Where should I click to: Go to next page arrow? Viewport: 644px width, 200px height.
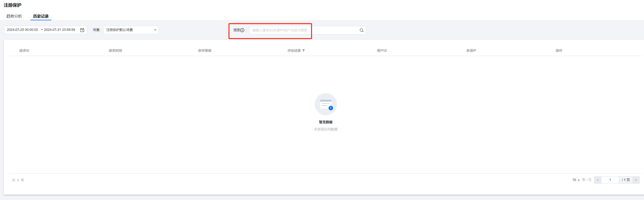tap(636, 180)
